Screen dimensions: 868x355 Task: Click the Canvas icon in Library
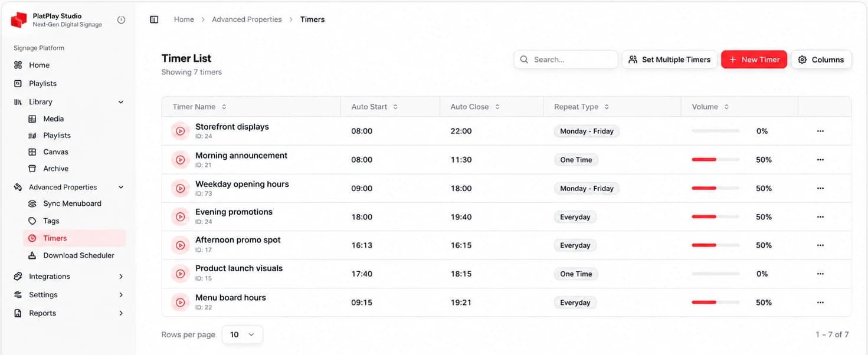click(x=32, y=152)
